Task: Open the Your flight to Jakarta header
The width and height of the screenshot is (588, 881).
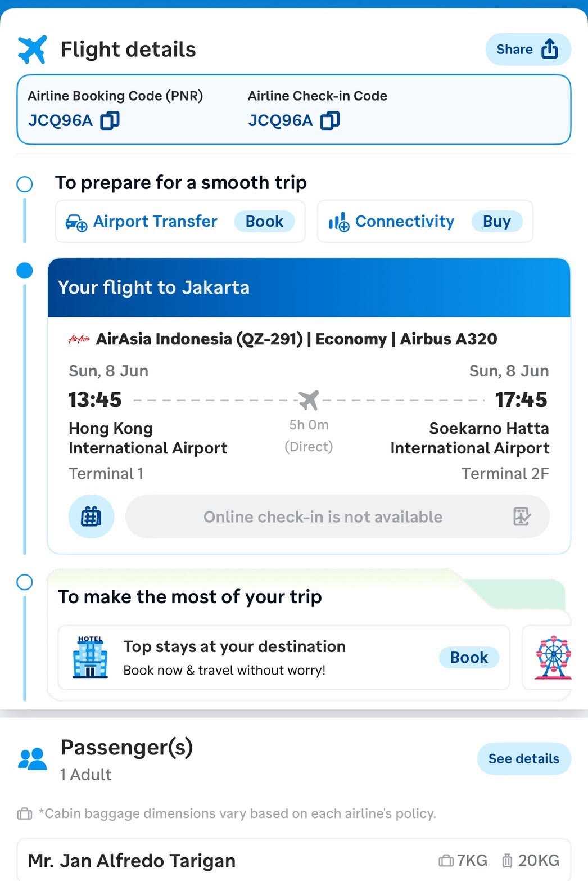Action: click(x=309, y=287)
